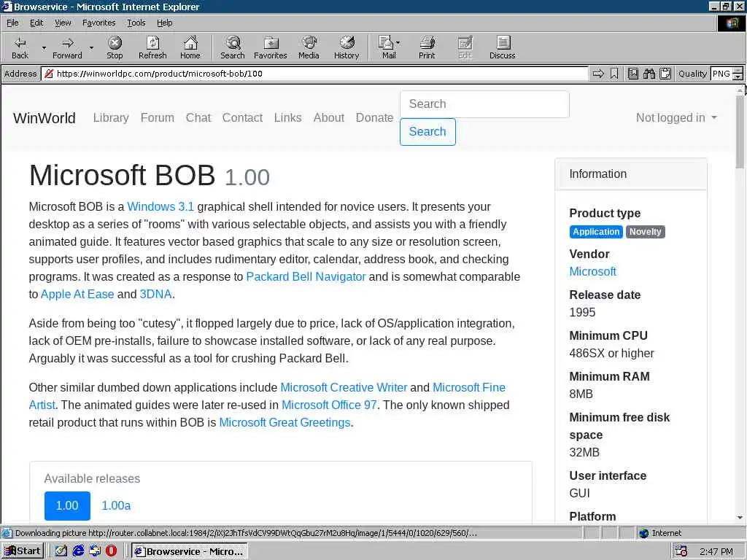The image size is (747, 560).
Task: Open the Back button history dropdown arrow
Action: [x=44, y=47]
